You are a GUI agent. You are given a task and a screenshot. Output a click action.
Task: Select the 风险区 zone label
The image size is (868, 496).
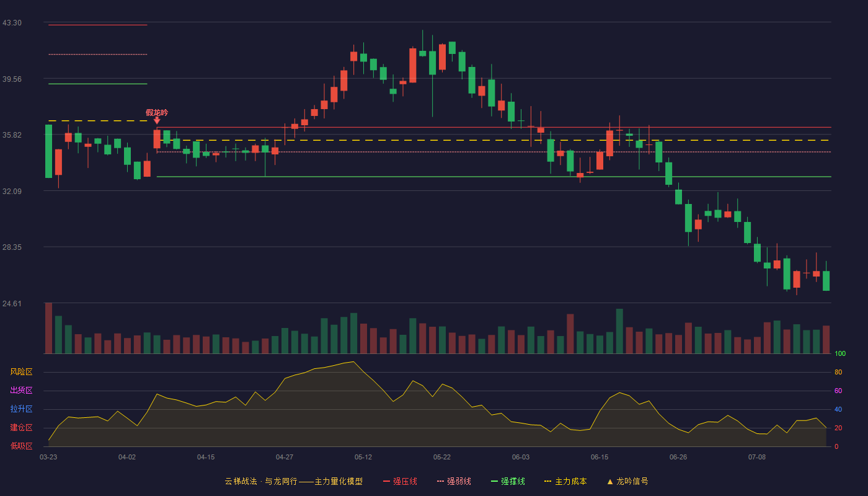(21, 372)
